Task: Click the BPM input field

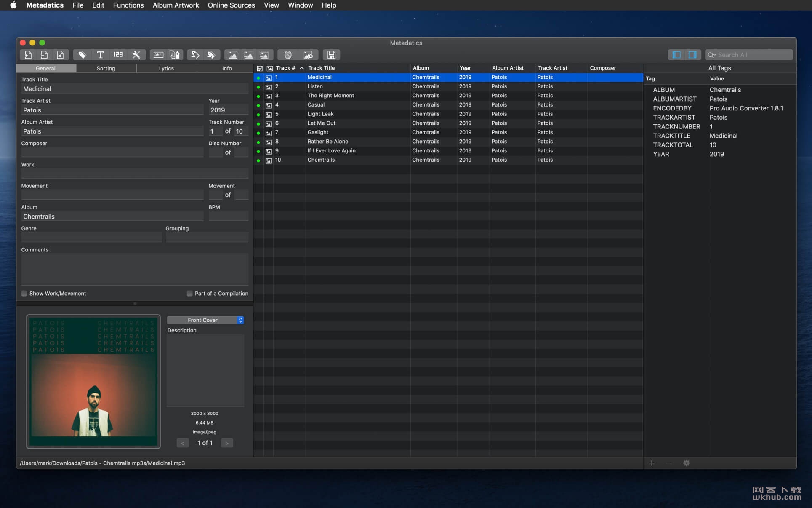Action: coord(228,217)
